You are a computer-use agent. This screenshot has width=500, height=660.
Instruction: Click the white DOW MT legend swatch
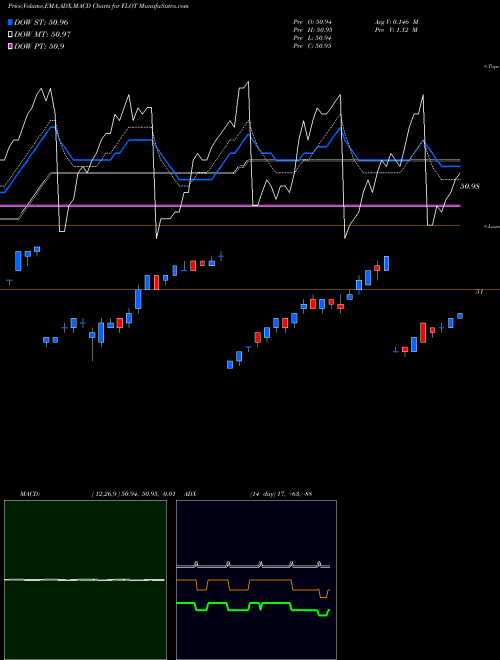pyautogui.click(x=11, y=35)
